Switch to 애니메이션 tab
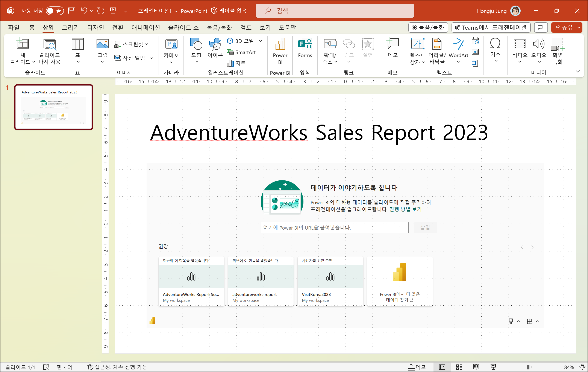Screen dimensions: 588x372 (x=145, y=28)
